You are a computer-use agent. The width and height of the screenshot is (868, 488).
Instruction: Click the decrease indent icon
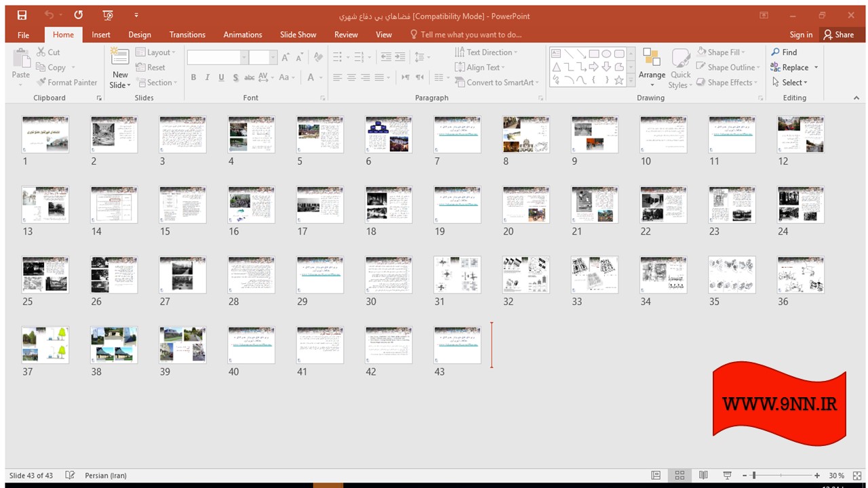pyautogui.click(x=386, y=57)
